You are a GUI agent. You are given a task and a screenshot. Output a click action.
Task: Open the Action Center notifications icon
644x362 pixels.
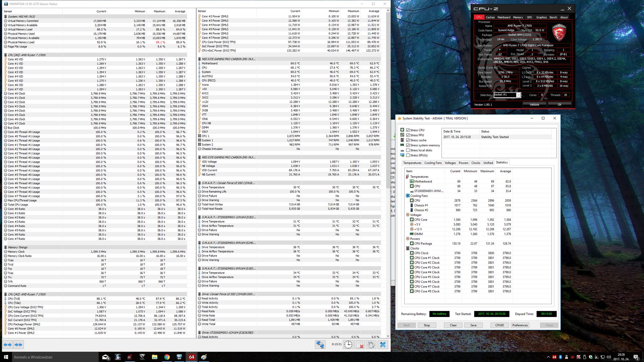(636, 357)
